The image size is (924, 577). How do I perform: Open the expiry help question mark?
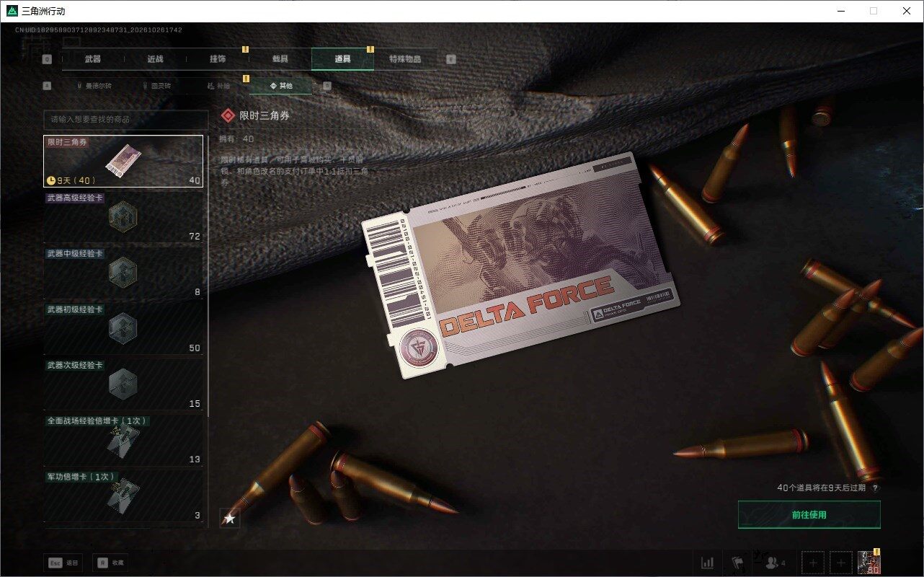(x=876, y=488)
